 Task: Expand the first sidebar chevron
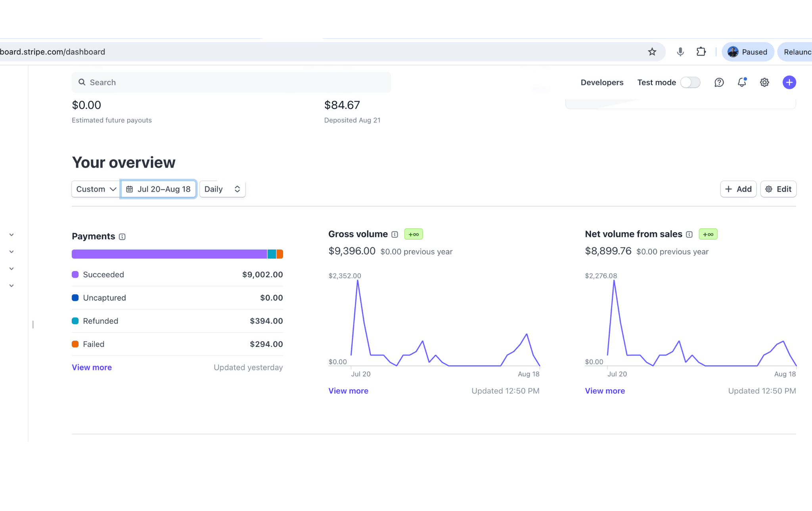pyautogui.click(x=11, y=235)
